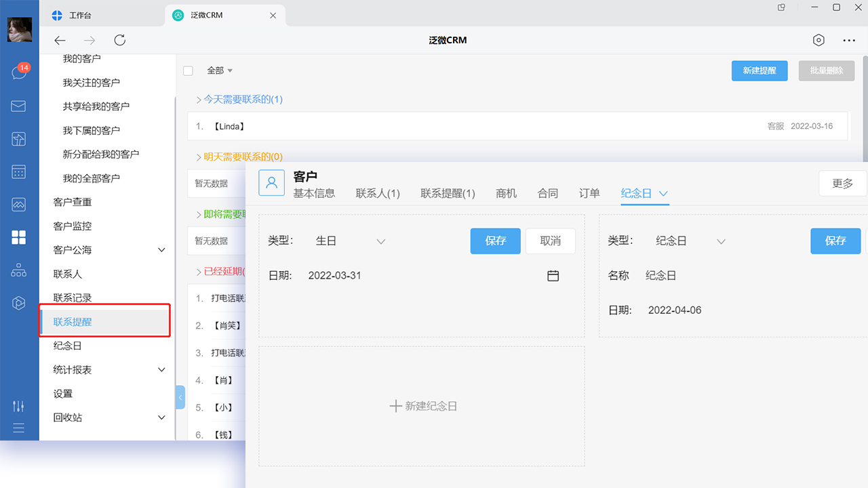Click the apps grid icon in the sidebar
This screenshot has width=868, height=488.
(20, 237)
